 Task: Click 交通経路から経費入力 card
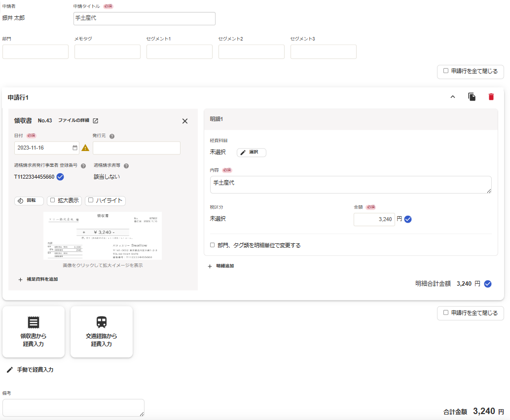(x=102, y=332)
